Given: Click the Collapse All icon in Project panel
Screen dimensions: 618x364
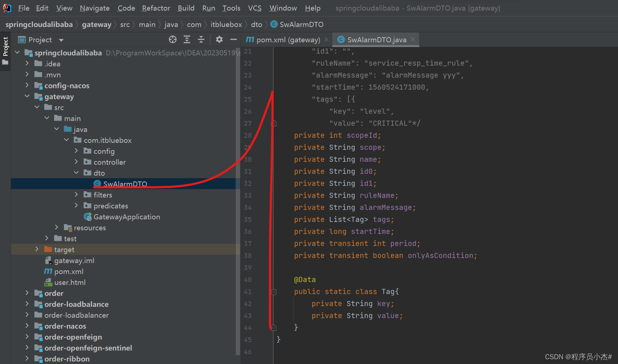Looking at the screenshot, I should click(201, 39).
